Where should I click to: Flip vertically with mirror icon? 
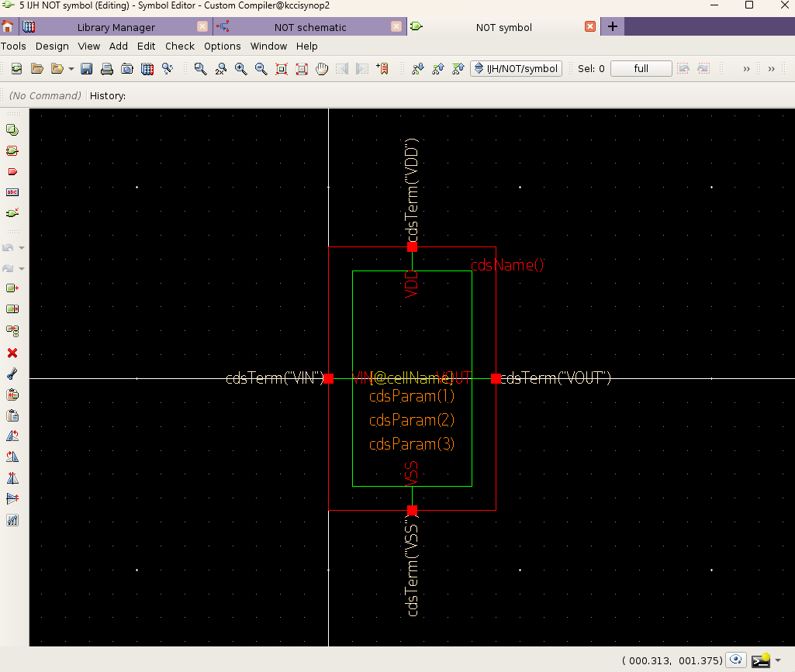[x=12, y=499]
